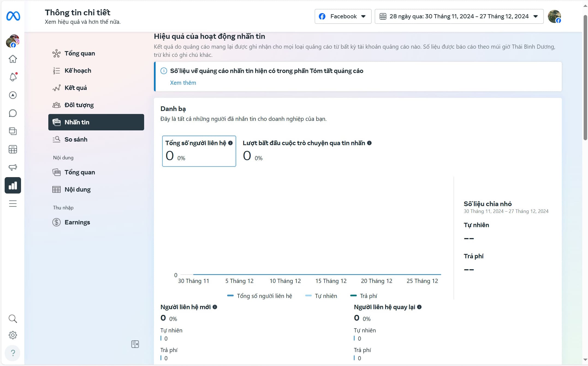Click the Hiệu quả của hoạt động nhắn tin heading

(x=209, y=36)
